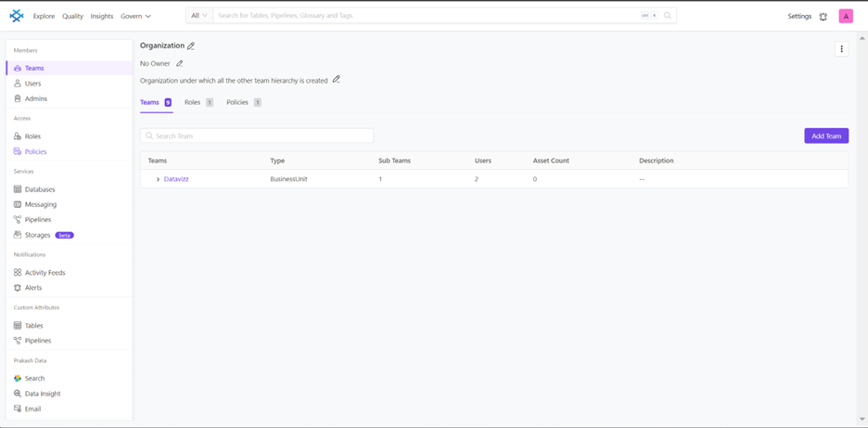
Task: Open the user avatar profile icon
Action: 846,16
